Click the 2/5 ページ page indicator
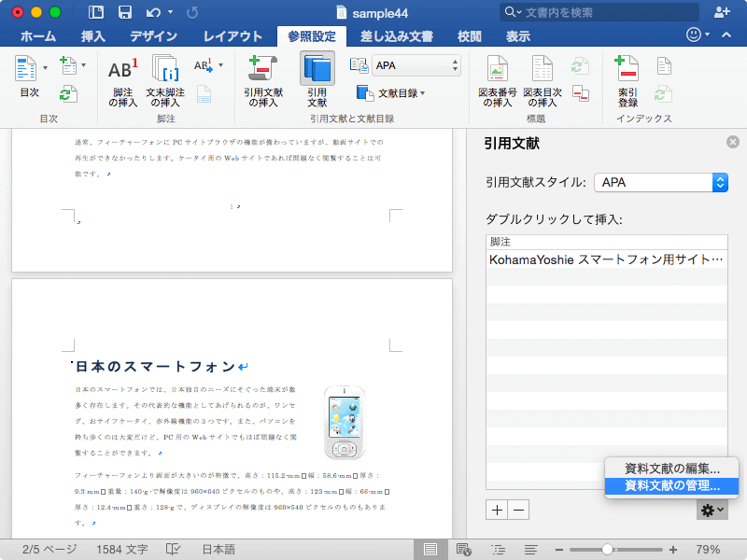This screenshot has width=747, height=560. (49, 550)
